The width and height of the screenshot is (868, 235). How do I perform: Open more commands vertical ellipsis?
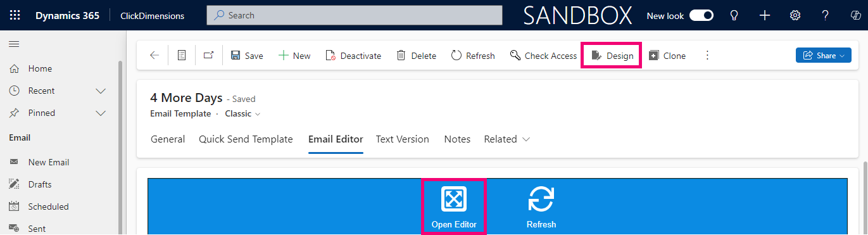coord(708,56)
